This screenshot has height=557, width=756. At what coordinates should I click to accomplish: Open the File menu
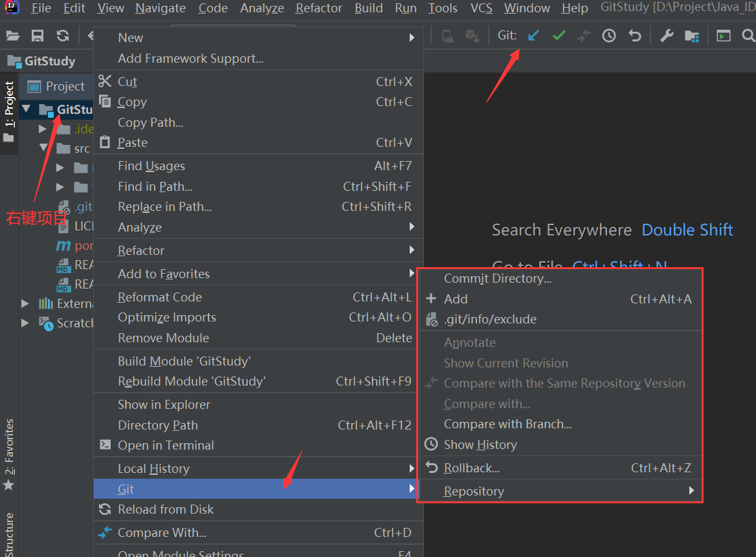(41, 8)
